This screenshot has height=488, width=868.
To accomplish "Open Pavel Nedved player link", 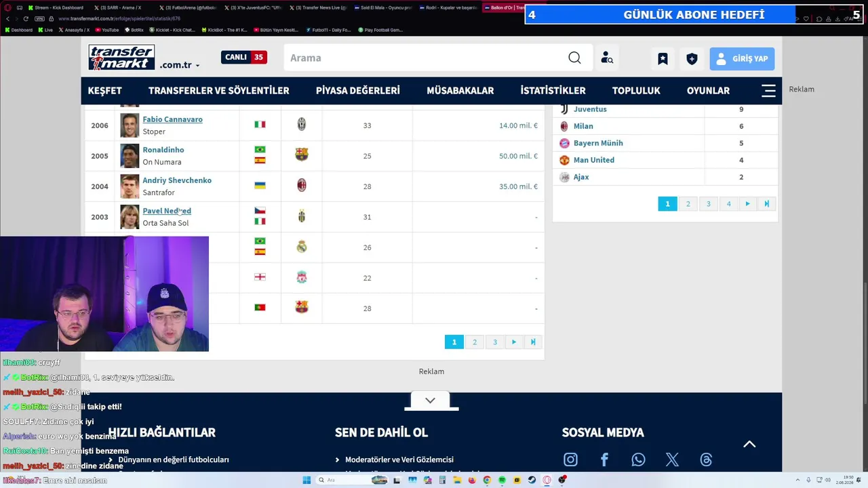I will point(167,211).
